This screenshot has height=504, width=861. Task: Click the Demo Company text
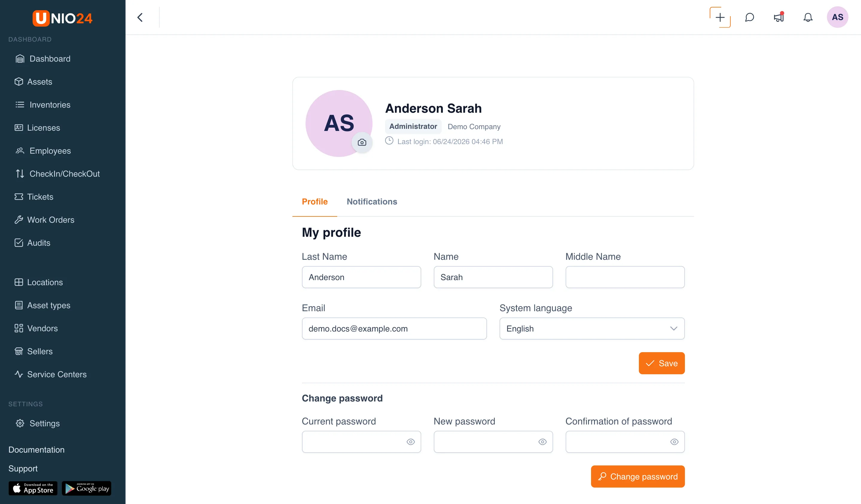click(474, 126)
